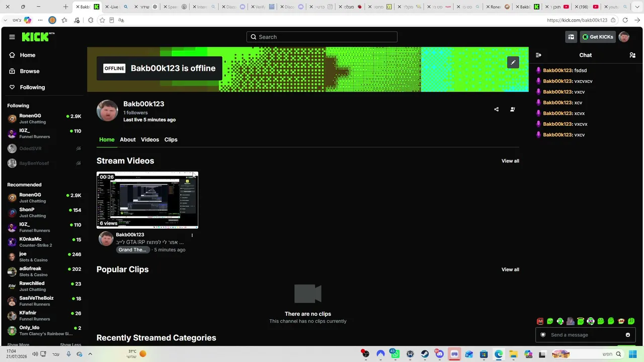Open the Windows Start menu
Image resolution: width=644 pixels, height=362 pixels.
[x=632, y=354]
